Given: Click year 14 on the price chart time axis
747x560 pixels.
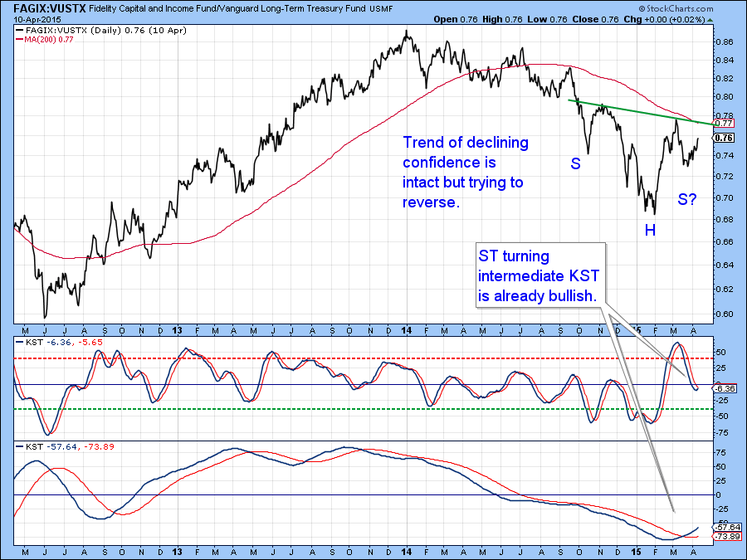Looking at the screenshot, I should (x=407, y=330).
